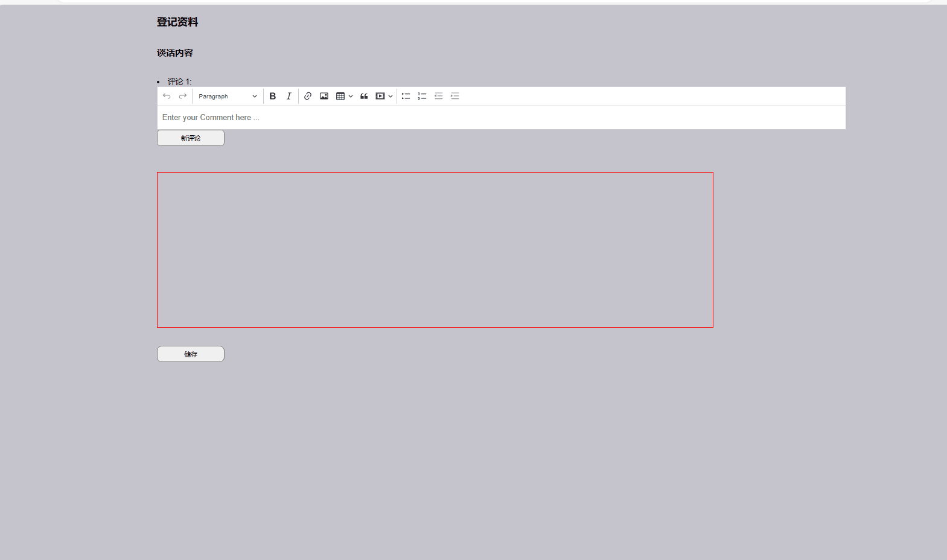Viewport: 947px width, 560px height.
Task: Apply block quote formatting
Action: click(364, 96)
